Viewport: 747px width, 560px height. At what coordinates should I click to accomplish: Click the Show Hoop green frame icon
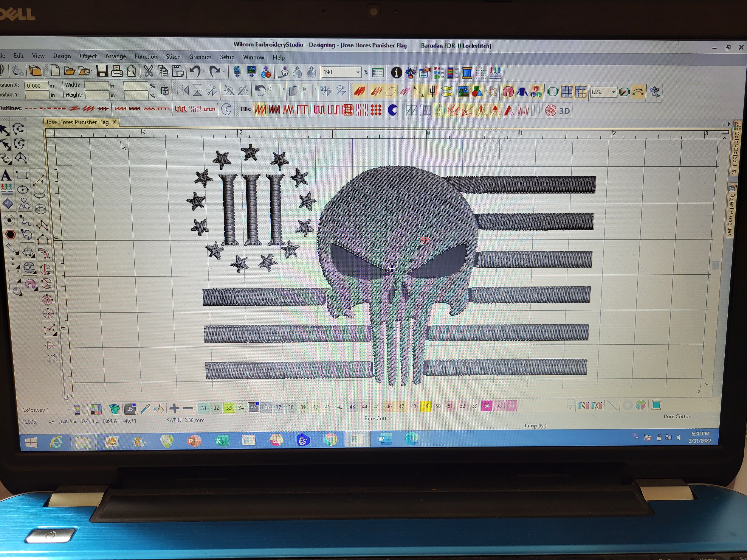click(552, 92)
